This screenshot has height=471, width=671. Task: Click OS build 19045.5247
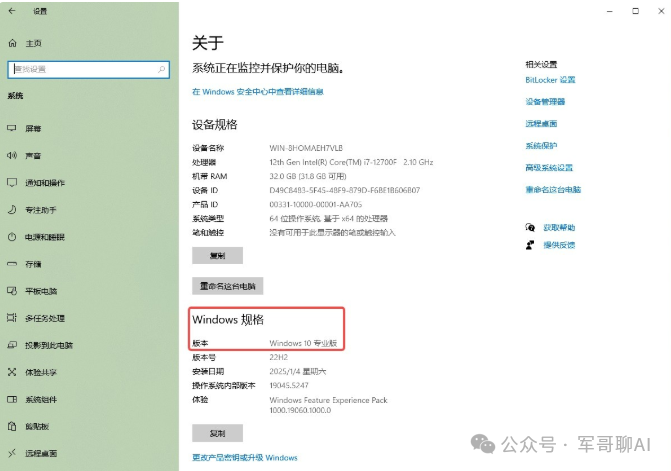[x=289, y=385]
